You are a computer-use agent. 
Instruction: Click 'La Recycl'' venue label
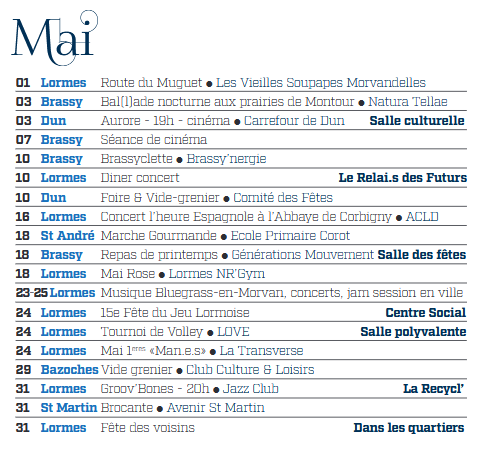coord(433,389)
